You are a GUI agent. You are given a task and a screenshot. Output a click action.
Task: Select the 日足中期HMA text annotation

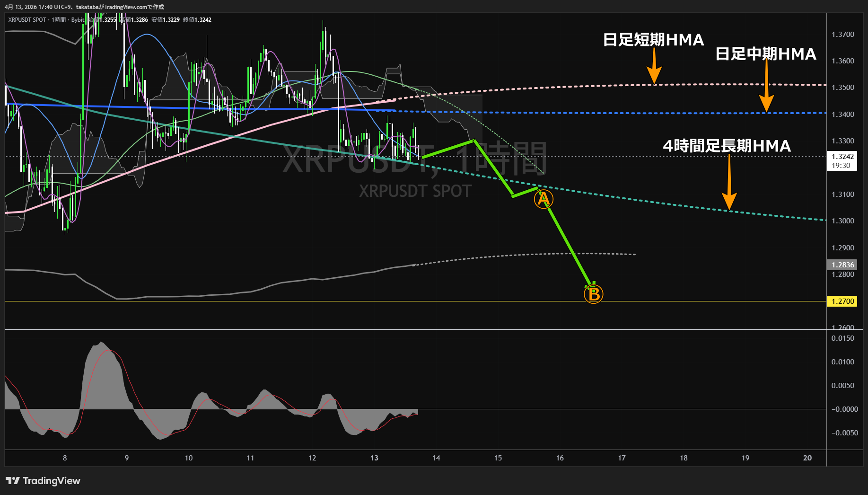tap(765, 54)
